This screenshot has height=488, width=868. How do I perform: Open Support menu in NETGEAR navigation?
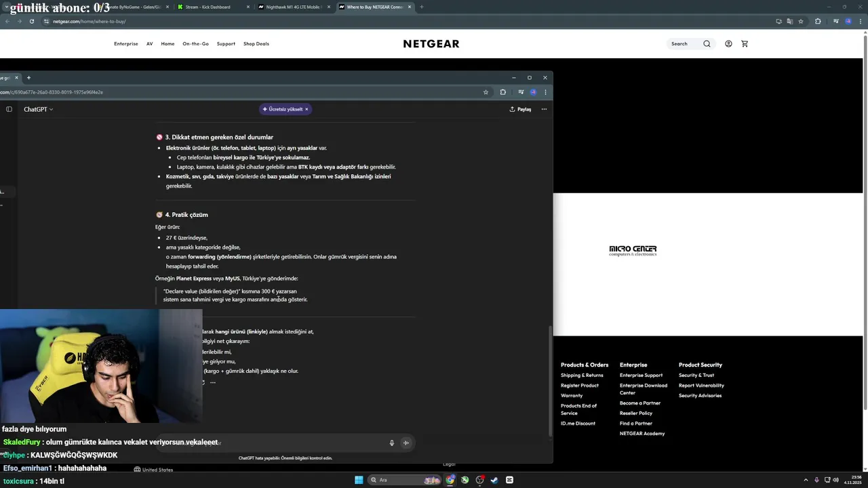click(226, 44)
